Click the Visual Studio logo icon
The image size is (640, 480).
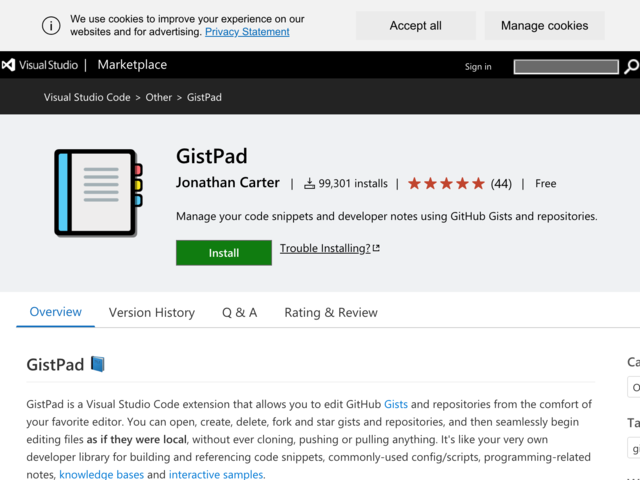click(x=8, y=65)
